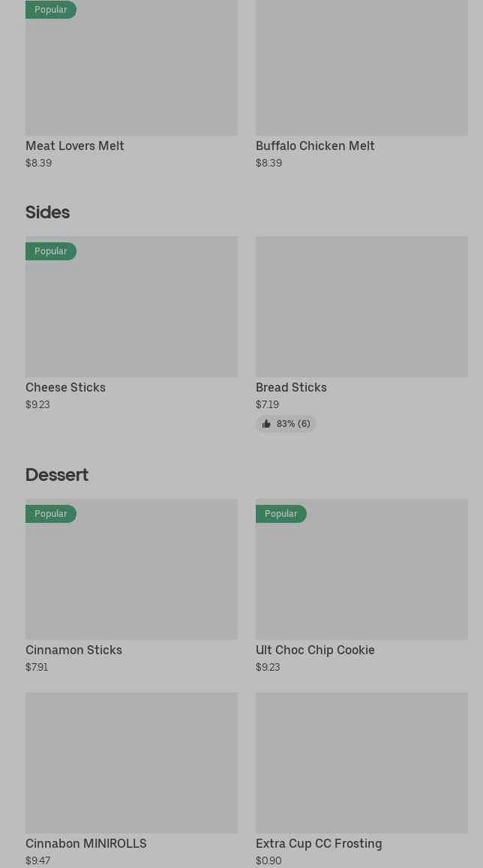Select the Extra Cup CC Frosting image
Screen dimensions: 483x868
[x=361, y=762]
